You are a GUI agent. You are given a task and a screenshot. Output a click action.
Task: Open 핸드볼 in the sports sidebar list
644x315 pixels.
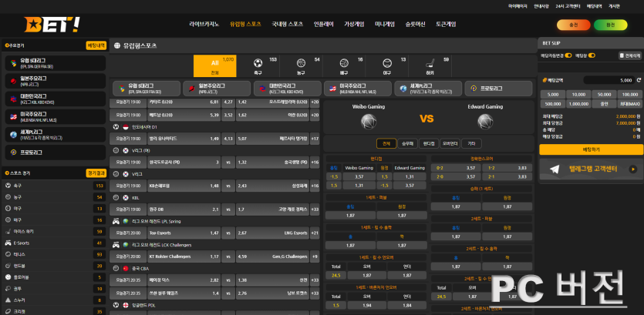coord(55,266)
